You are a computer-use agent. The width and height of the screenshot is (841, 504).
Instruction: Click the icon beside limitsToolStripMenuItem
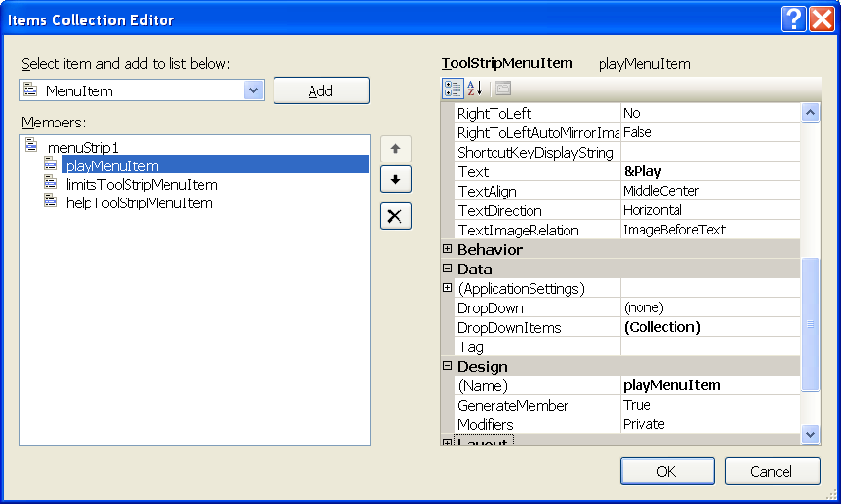coord(51,183)
